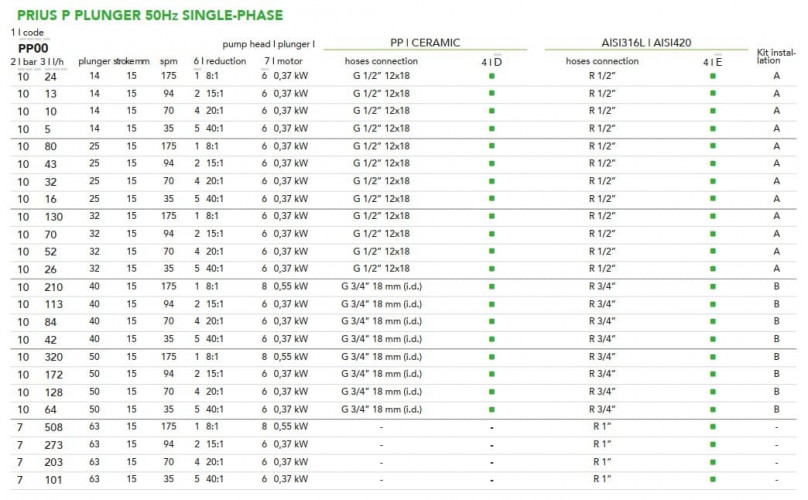The image size is (808, 500).
Task: Click PP Ceramic green square in 24 l/h row
Action: tap(491, 76)
